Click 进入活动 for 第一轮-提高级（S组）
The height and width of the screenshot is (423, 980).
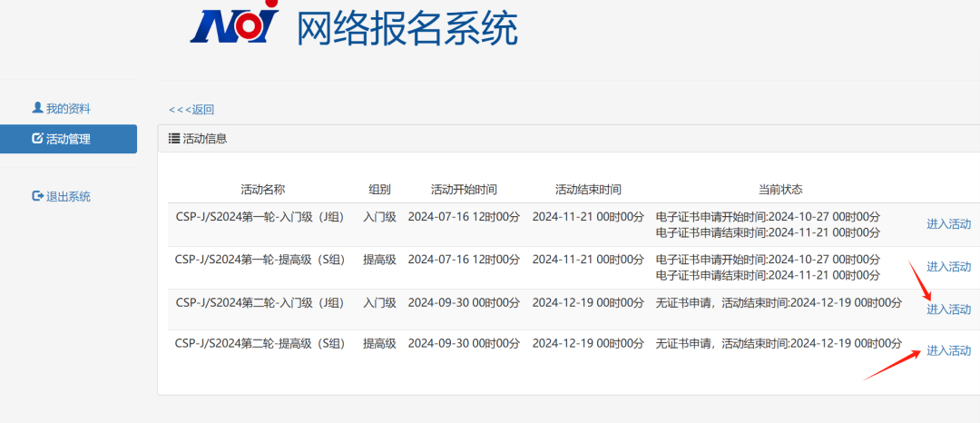pyautogui.click(x=949, y=267)
